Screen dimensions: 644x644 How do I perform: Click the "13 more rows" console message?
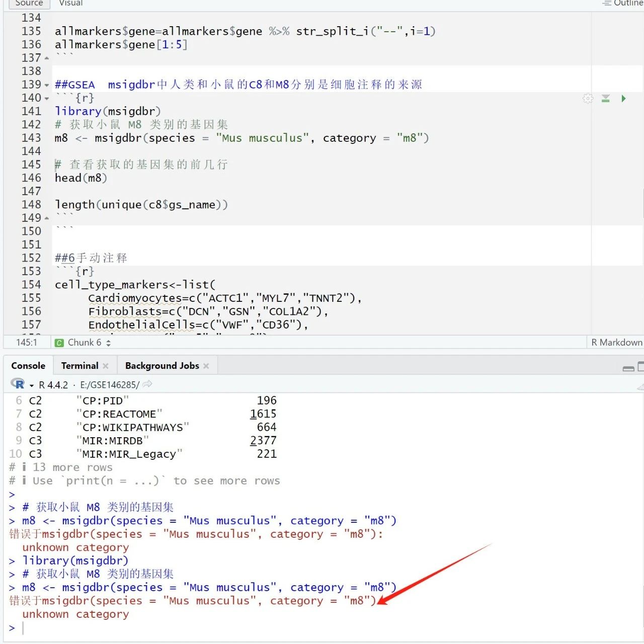coord(61,467)
